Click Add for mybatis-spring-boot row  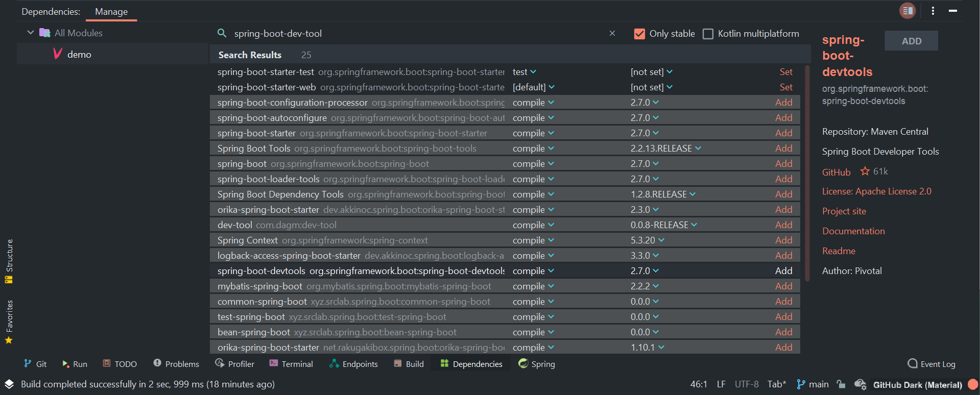pos(784,286)
